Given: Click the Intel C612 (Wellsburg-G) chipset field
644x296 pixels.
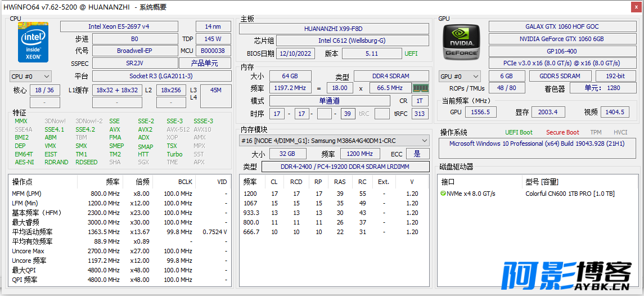Looking at the screenshot, I should click(x=353, y=41).
